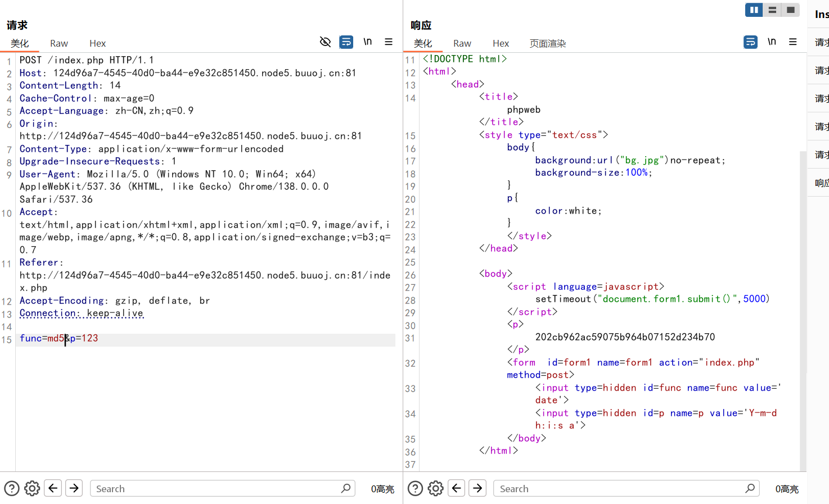Toggle word wrap in response viewer

click(x=750, y=42)
